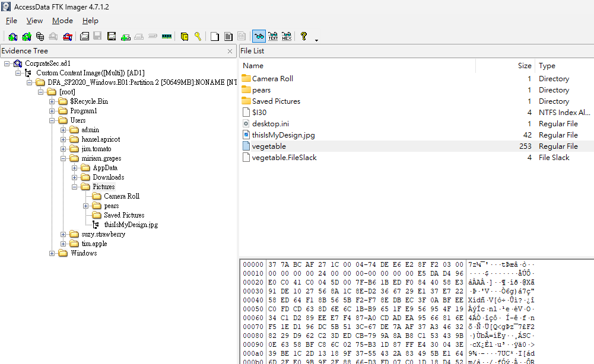Expand the $Recycle.Bin tree node

52,101
